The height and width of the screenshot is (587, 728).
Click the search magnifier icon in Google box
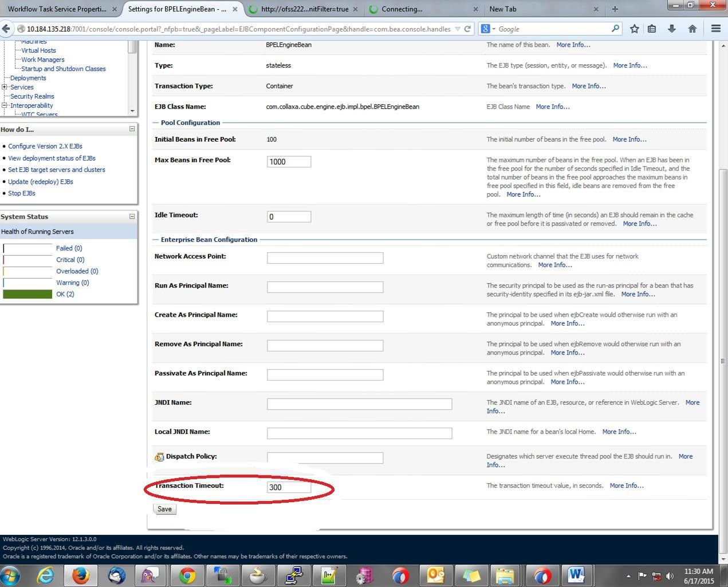click(x=615, y=29)
